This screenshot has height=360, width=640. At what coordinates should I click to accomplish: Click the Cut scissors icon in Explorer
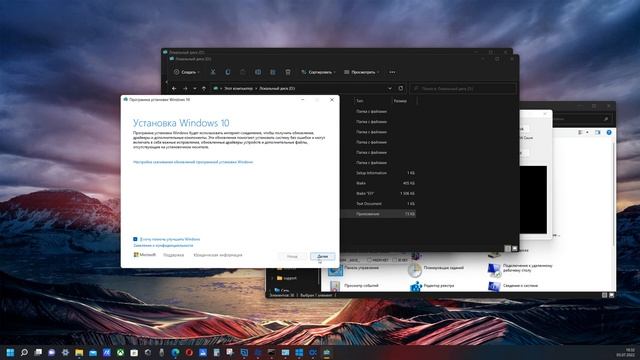click(213, 72)
